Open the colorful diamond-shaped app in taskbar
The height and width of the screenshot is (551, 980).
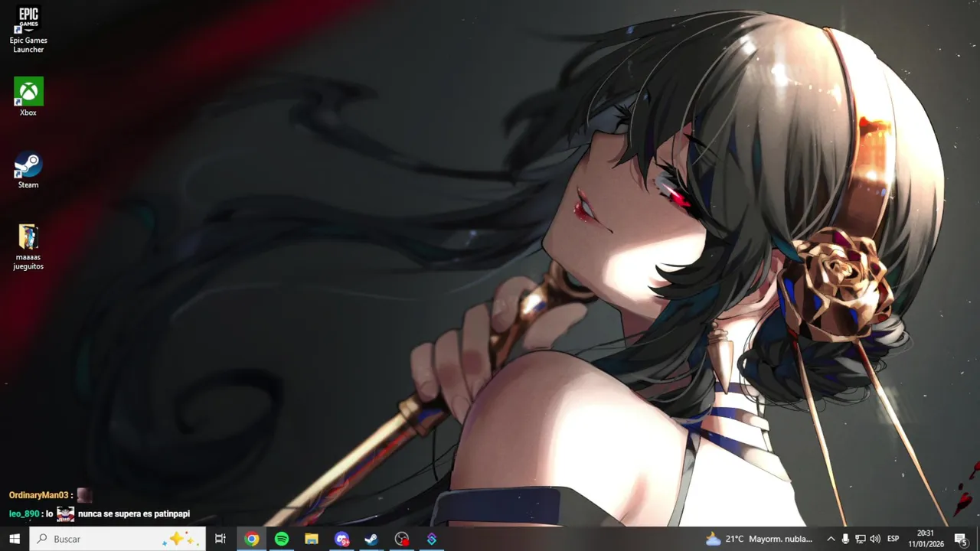tap(432, 539)
